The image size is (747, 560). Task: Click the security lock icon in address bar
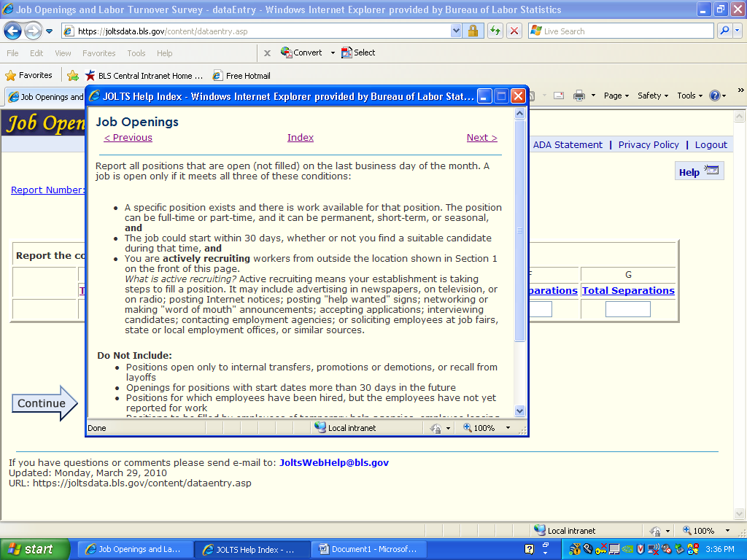click(473, 31)
